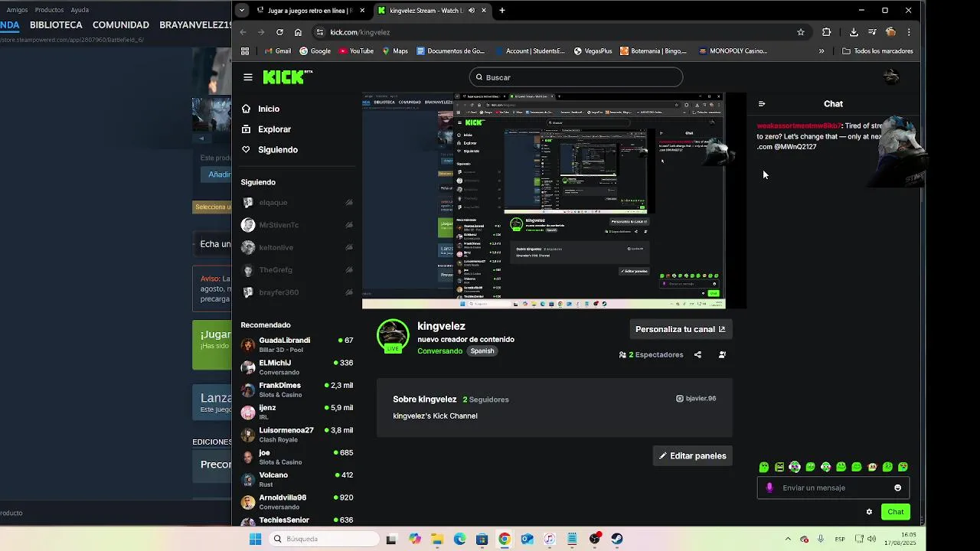The height and width of the screenshot is (551, 980).
Task: Reload the current page
Action: point(279,32)
